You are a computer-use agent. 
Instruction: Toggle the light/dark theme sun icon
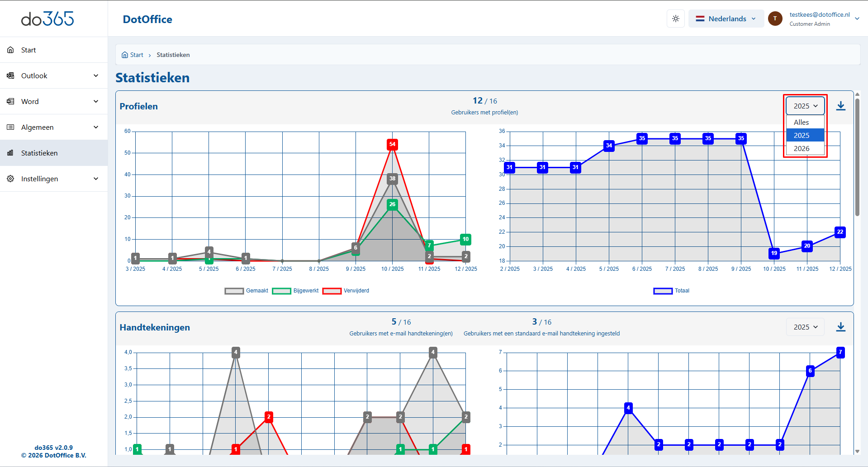pyautogui.click(x=675, y=19)
